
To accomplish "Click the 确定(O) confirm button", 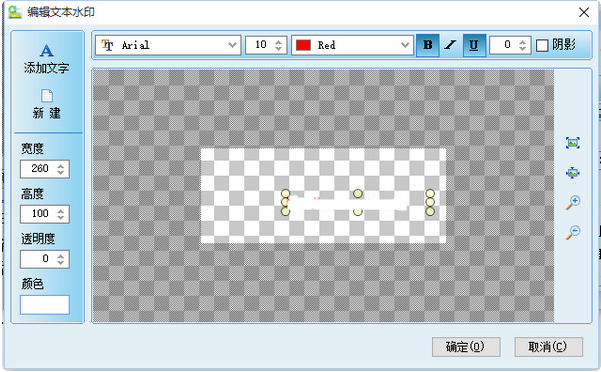I will pyautogui.click(x=466, y=347).
